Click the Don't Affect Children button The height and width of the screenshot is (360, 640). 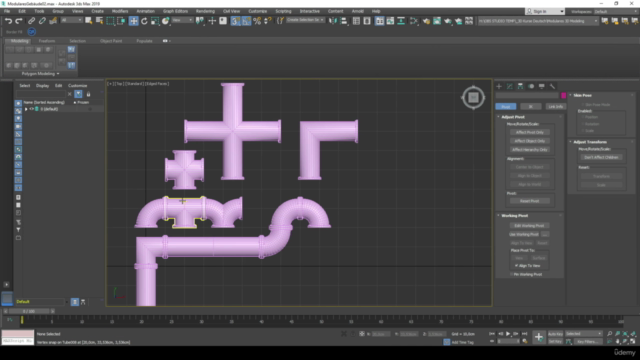(x=601, y=157)
